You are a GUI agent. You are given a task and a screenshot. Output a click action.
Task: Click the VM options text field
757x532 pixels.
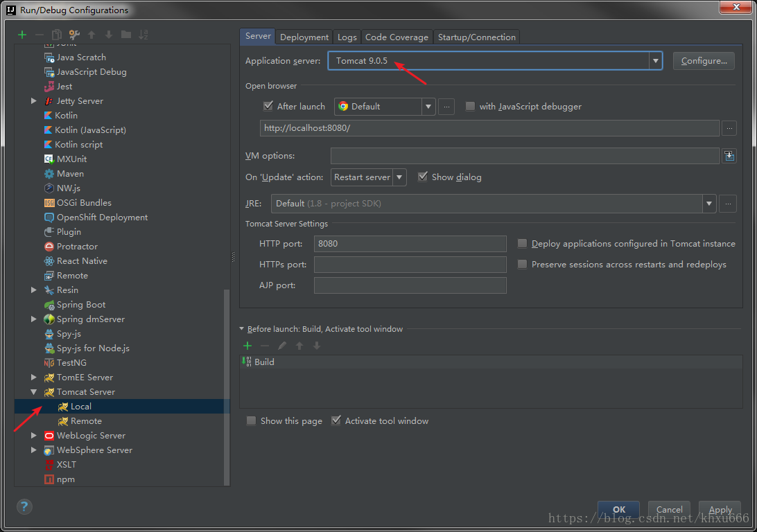coord(525,156)
